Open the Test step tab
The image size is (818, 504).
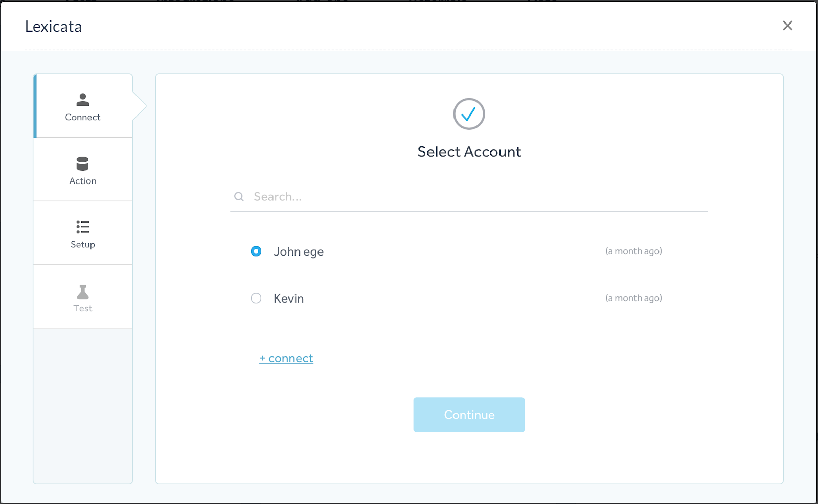click(x=83, y=297)
